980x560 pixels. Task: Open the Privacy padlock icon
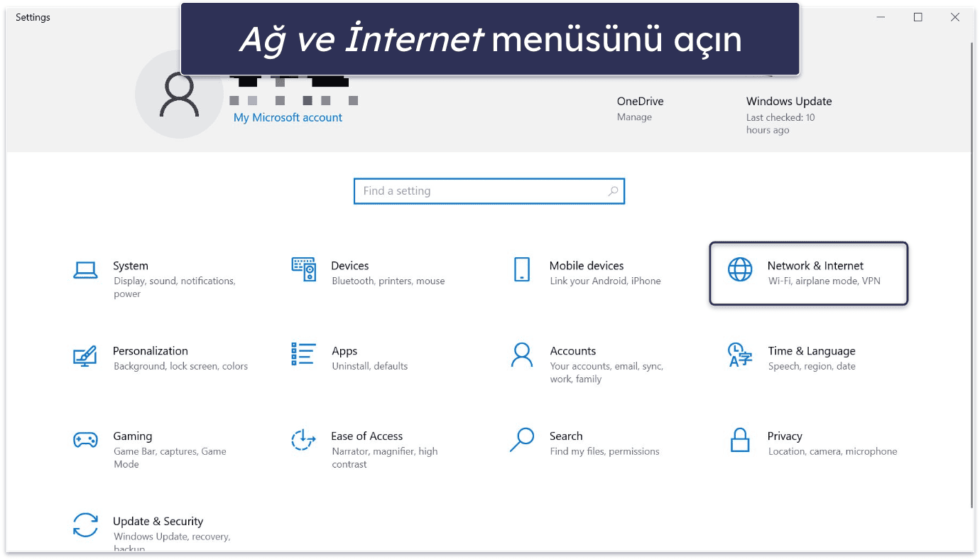tap(740, 440)
